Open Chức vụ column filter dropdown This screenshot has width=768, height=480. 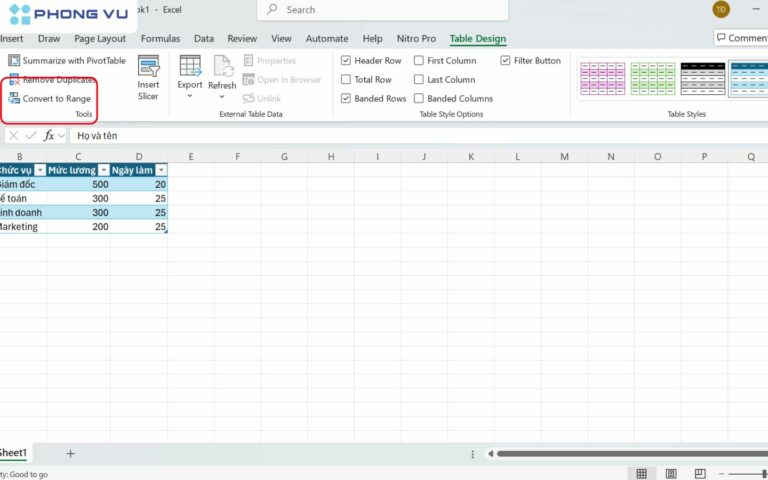coord(40,170)
